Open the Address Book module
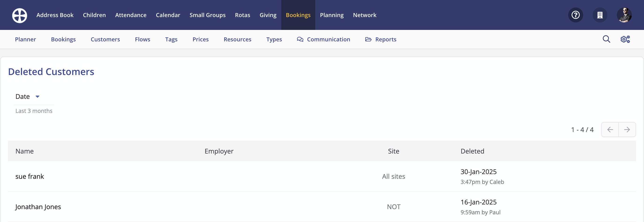Screen dimensions: 644x222 coord(55,15)
